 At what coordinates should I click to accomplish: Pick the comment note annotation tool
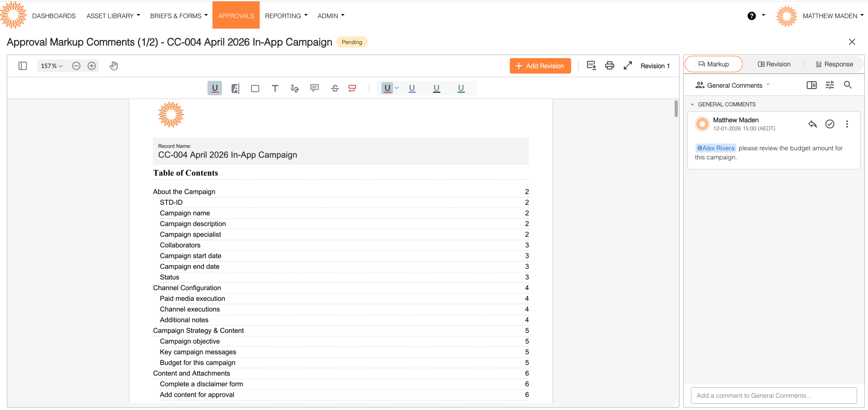[x=315, y=88]
